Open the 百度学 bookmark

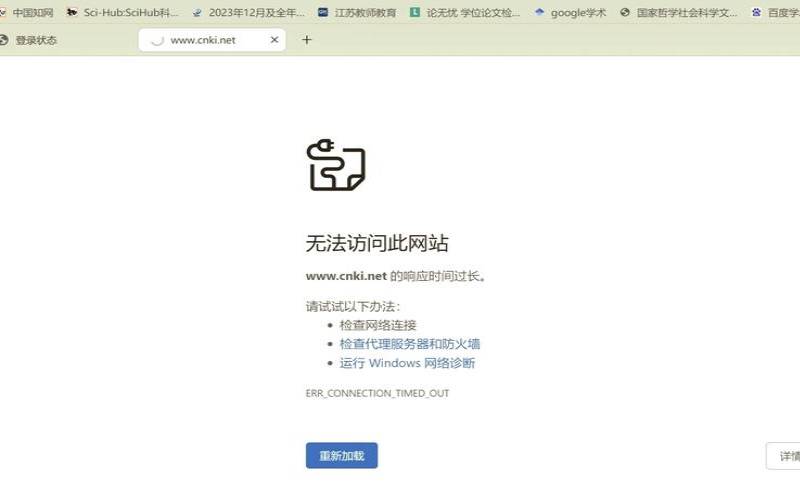[x=776, y=12]
